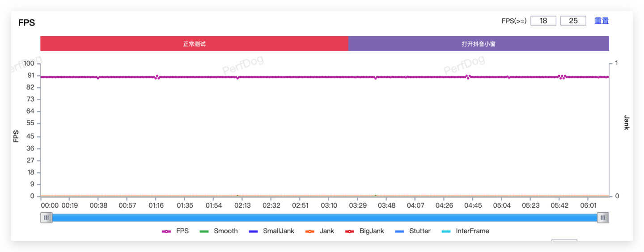The width and height of the screenshot is (644, 252).
Task: Click the orange Jank legend icon
Action: pyautogui.click(x=309, y=231)
